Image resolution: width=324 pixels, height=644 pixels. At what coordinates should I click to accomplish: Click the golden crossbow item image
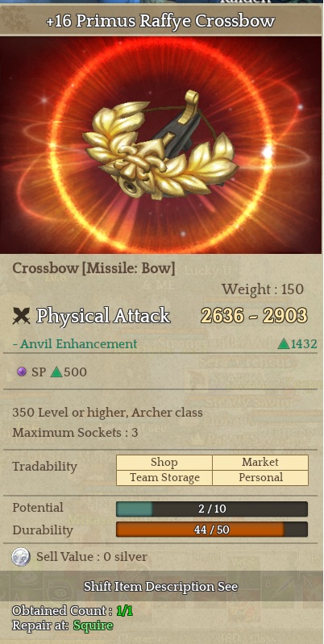160,146
